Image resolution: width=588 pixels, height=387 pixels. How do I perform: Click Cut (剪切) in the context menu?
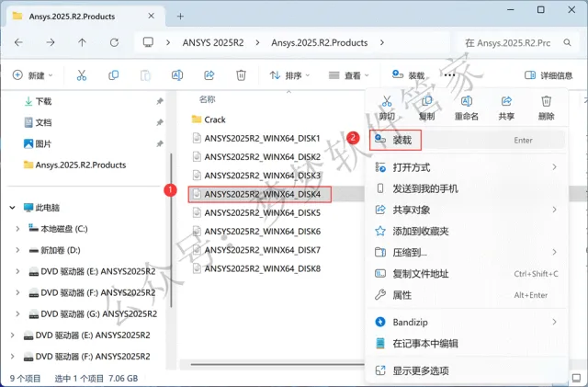click(387, 108)
